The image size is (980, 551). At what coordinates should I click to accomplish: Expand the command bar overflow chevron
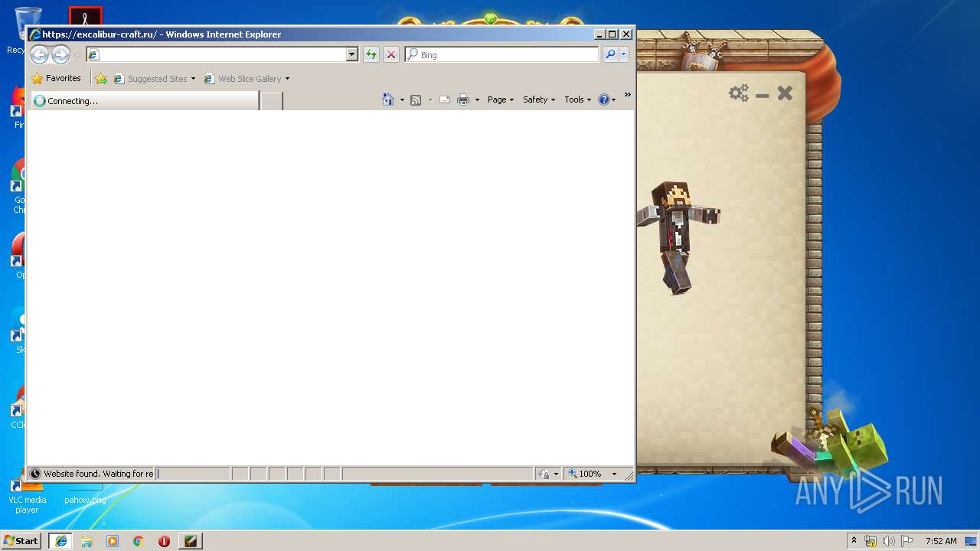[627, 95]
